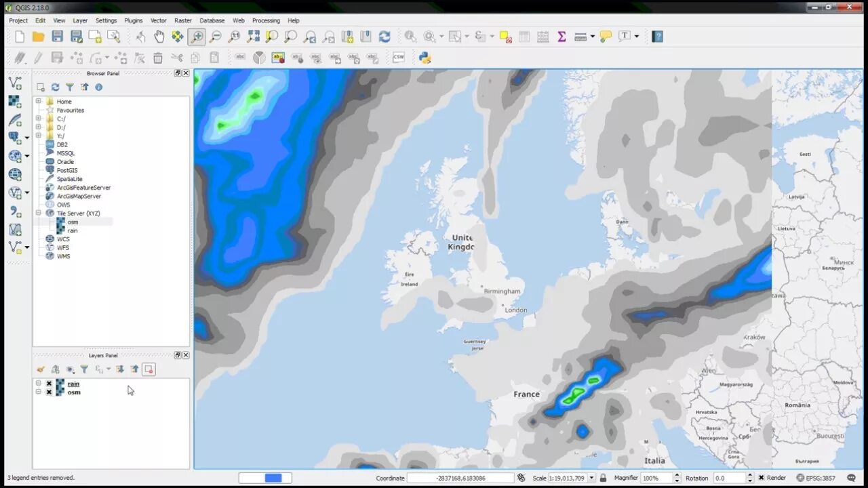The image size is (868, 488).
Task: Click the Magnifier percentage field
Action: [657, 478]
